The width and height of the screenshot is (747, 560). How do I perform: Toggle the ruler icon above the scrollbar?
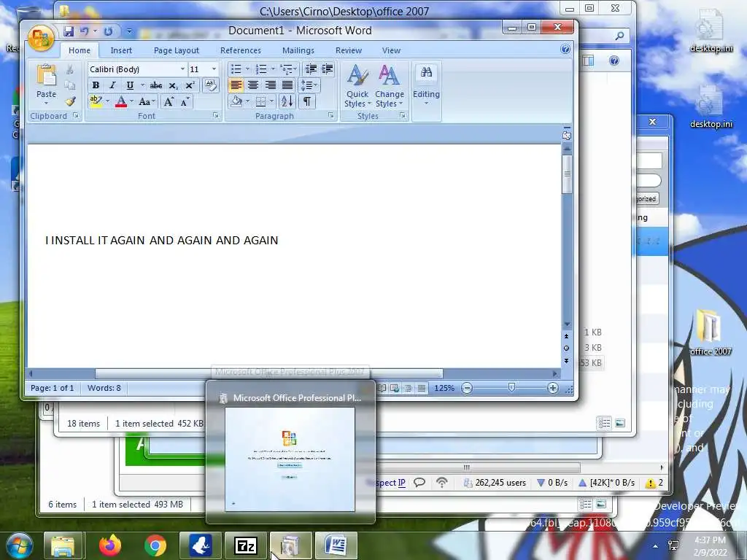(566, 135)
